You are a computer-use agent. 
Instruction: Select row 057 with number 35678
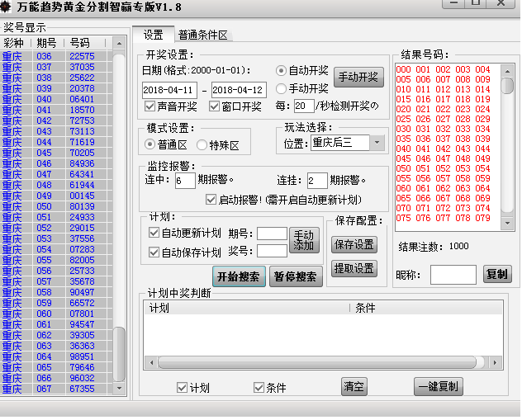55,281
